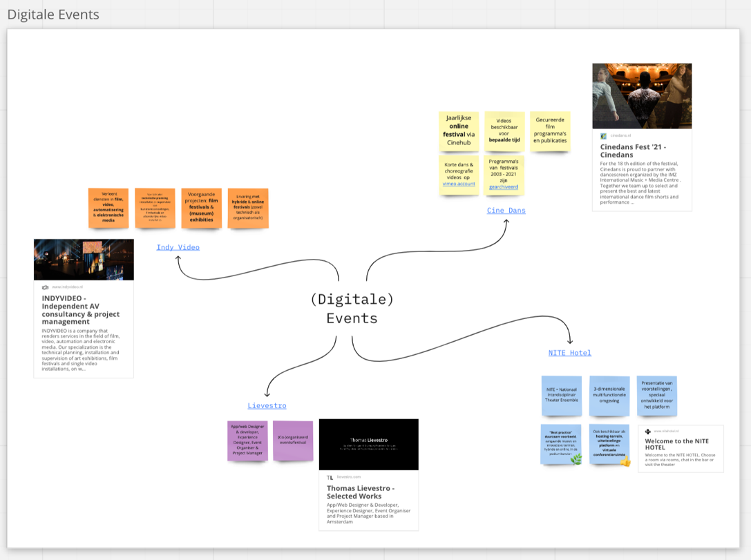The height and width of the screenshot is (560, 751).
Task: Open the Lievestro link
Action: click(267, 405)
